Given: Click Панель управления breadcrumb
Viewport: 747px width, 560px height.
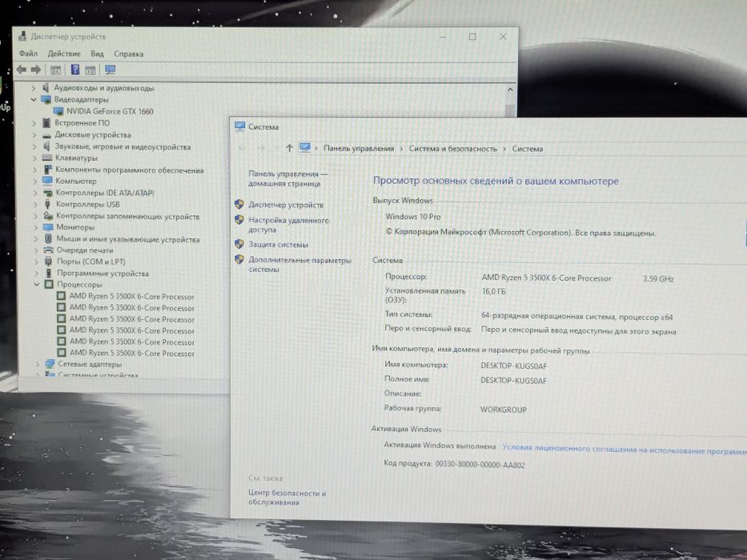Looking at the screenshot, I should coord(359,149).
